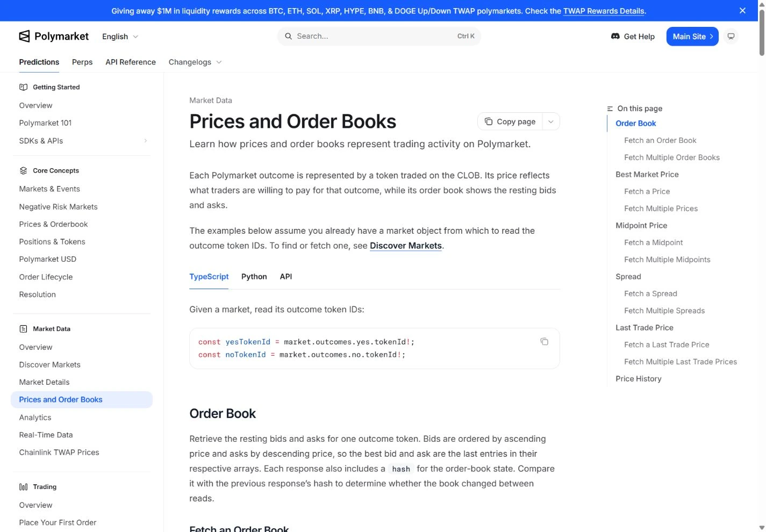Click the Getting Started book icon

(x=23, y=87)
